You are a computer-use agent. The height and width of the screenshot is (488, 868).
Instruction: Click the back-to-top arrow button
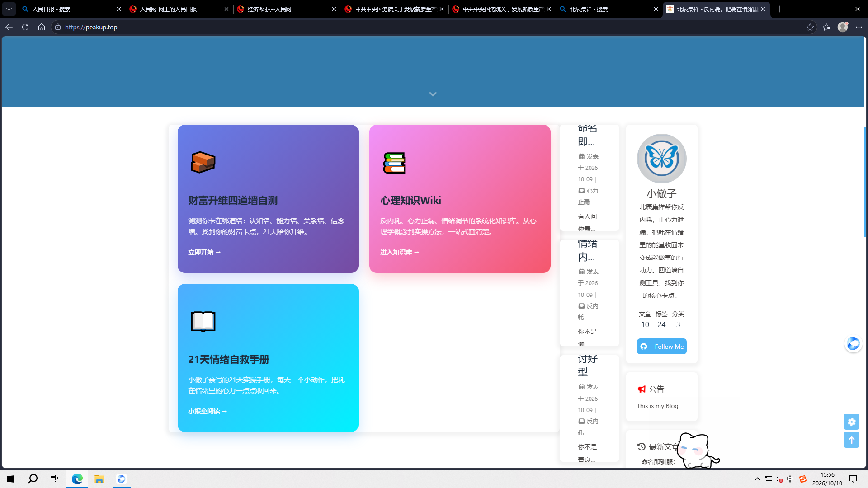coord(851,440)
